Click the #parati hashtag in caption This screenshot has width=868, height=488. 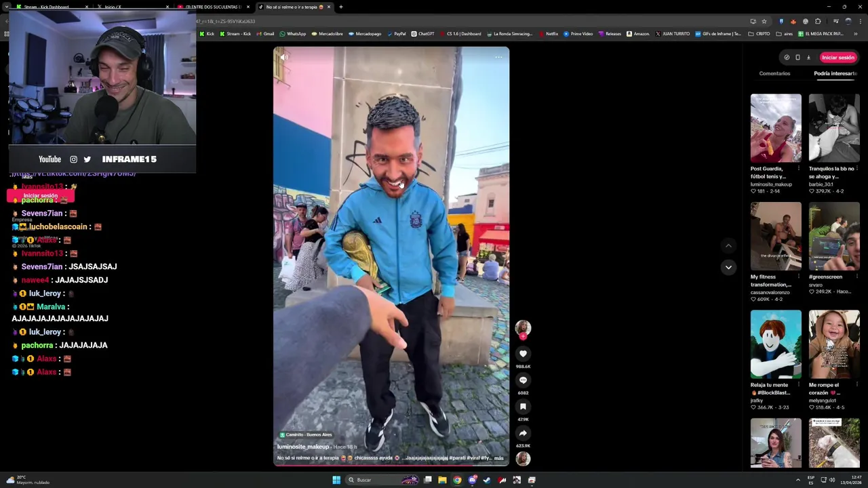458,458
